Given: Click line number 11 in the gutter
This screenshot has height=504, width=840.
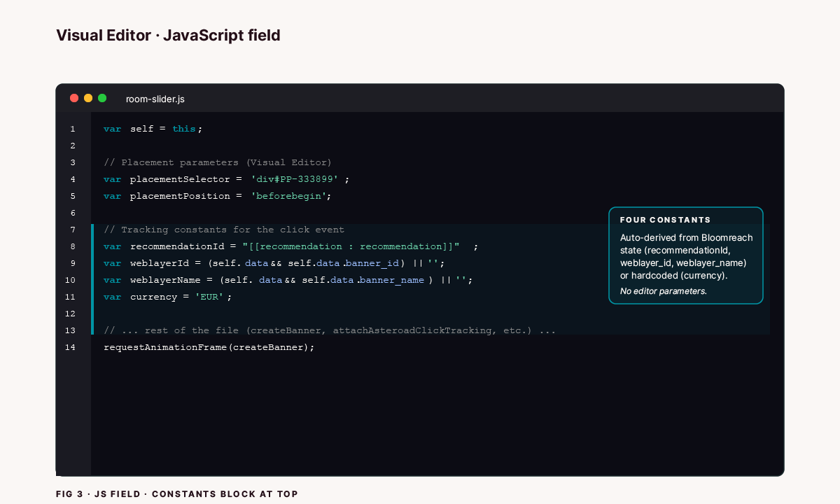Looking at the screenshot, I should (x=70, y=297).
